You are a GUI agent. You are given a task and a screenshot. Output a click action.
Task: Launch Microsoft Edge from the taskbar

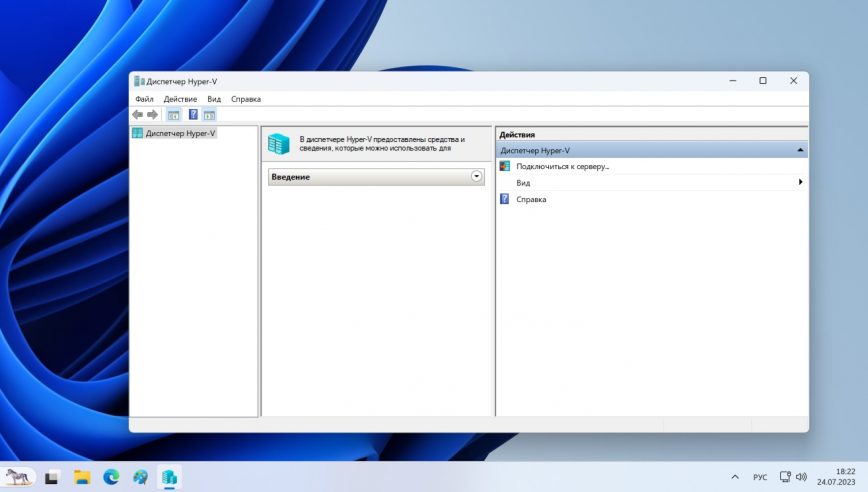tap(111, 477)
